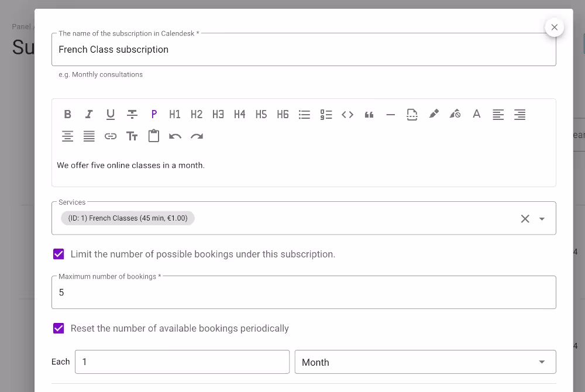Open the Services dropdown
Image resolution: width=585 pixels, height=392 pixels.
[x=541, y=218]
